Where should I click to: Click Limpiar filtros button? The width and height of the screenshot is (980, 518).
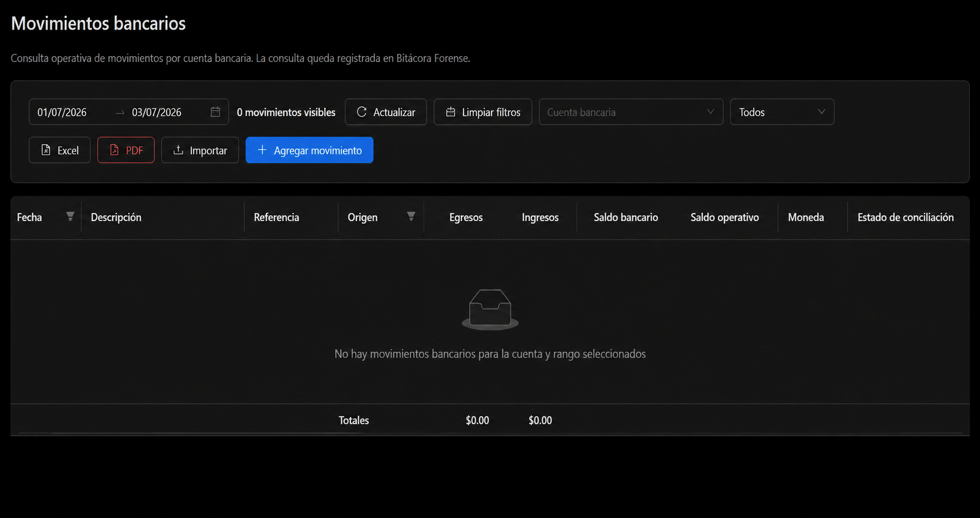tap(483, 112)
